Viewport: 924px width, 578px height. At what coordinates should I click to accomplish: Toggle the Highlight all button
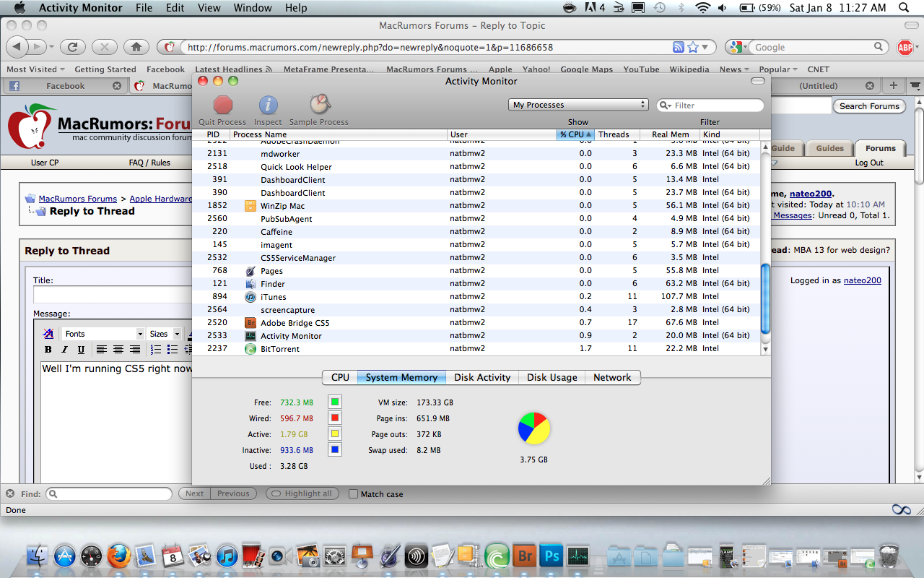tap(302, 494)
